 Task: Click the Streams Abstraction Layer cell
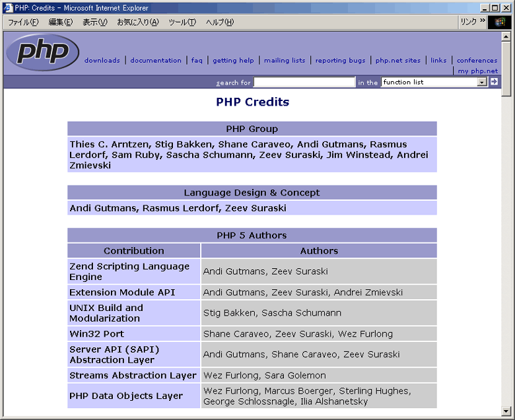[x=133, y=375]
